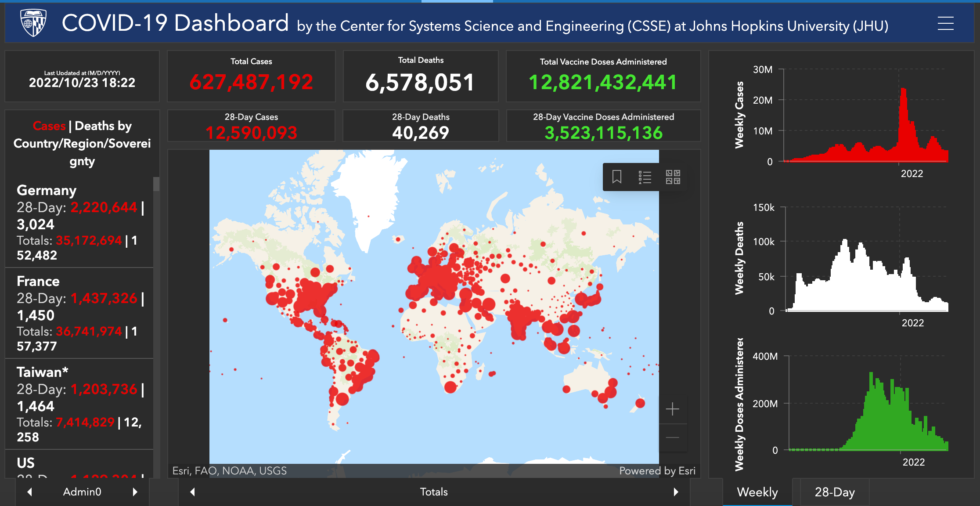The height and width of the screenshot is (506, 980).
Task: Select the Weekly charts tab
Action: tap(757, 492)
